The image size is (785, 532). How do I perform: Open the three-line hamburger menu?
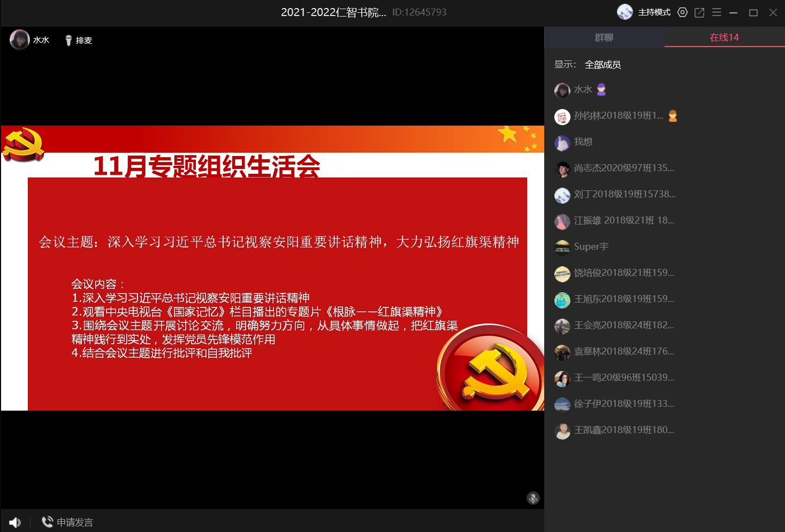[x=717, y=12]
